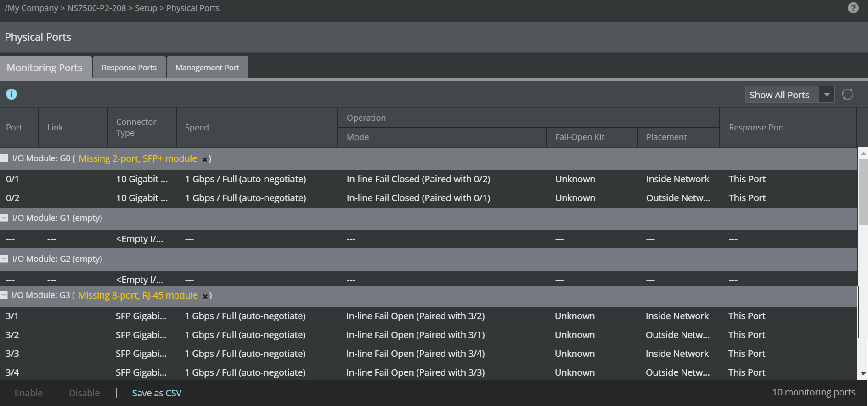
Task: Click the Mode column header
Action: pos(442,137)
